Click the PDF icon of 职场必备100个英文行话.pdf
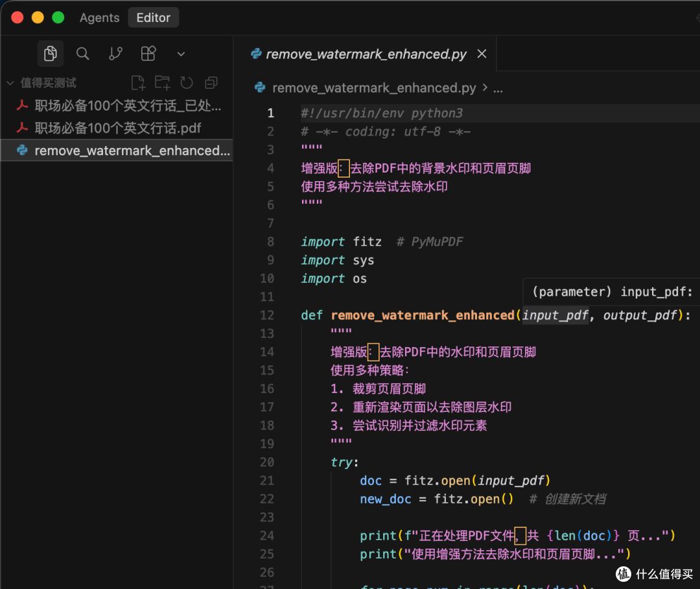Screen dimensions: 700x589 pos(22,128)
